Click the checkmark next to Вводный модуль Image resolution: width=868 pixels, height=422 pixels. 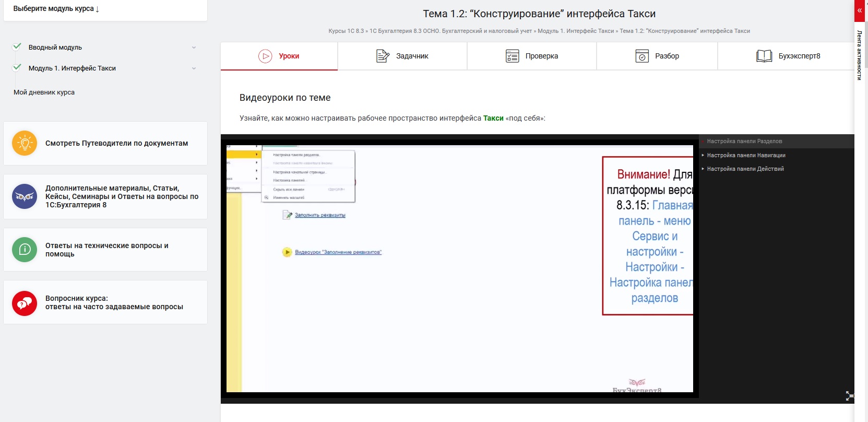click(x=17, y=46)
